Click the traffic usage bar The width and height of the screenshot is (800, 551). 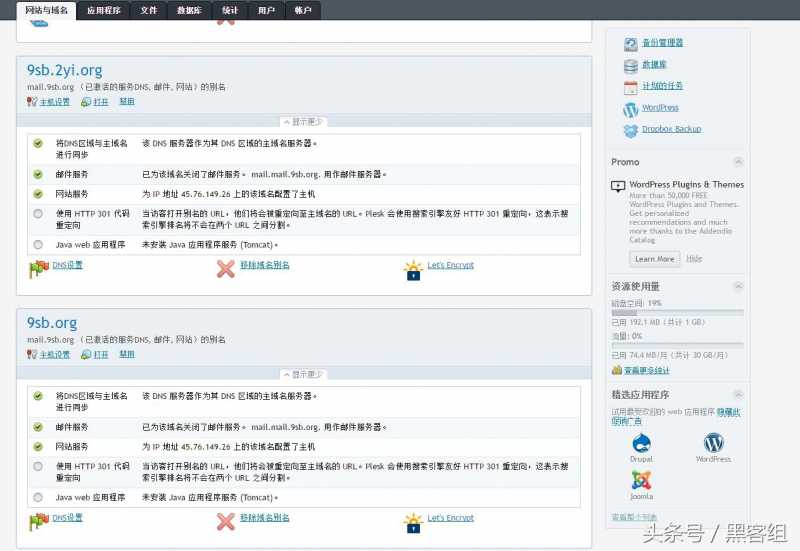678,345
